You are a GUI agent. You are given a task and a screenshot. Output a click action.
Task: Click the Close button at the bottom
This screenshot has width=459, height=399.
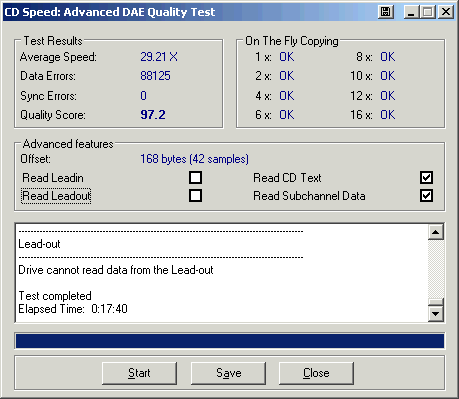click(316, 373)
